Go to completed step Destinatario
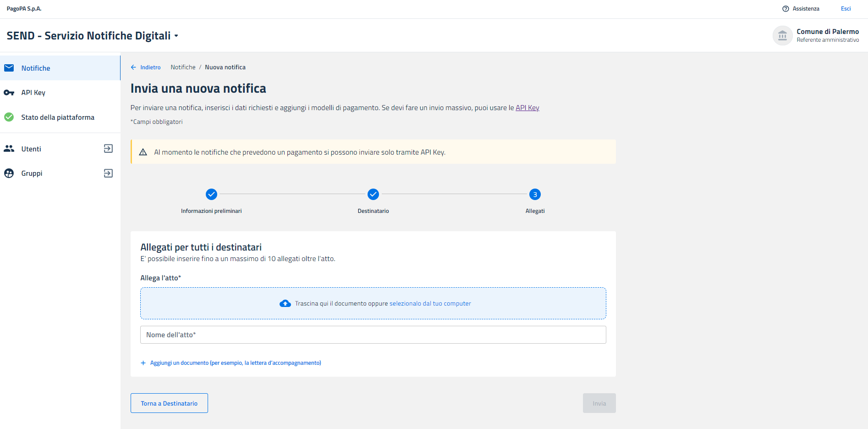 [373, 195]
